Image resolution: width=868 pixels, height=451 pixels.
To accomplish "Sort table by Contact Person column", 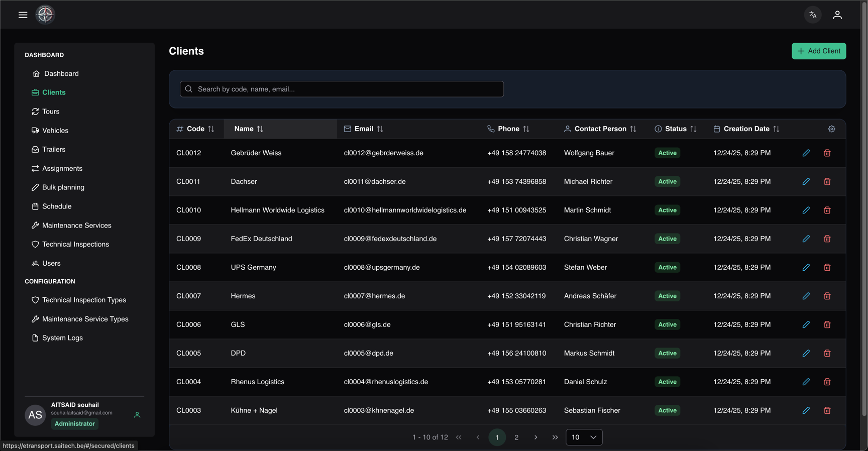I will [633, 129].
